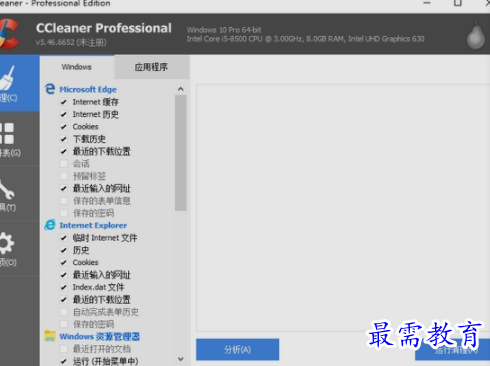This screenshot has width=490, height=366.
Task: Switch to the Windows tab
Action: click(77, 67)
